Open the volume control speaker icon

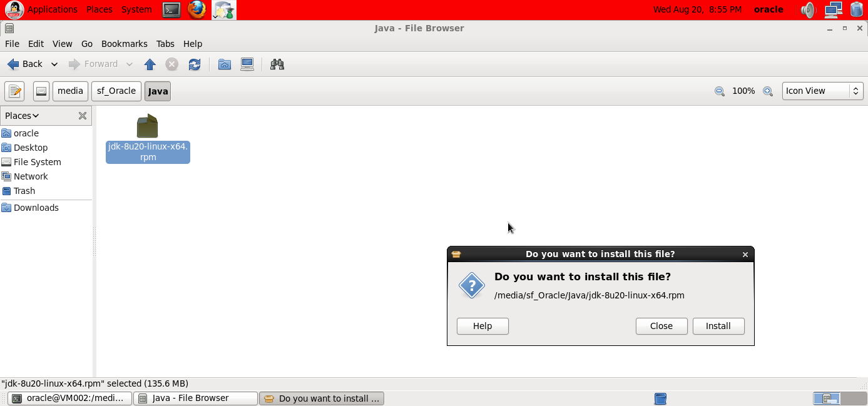[x=809, y=9]
